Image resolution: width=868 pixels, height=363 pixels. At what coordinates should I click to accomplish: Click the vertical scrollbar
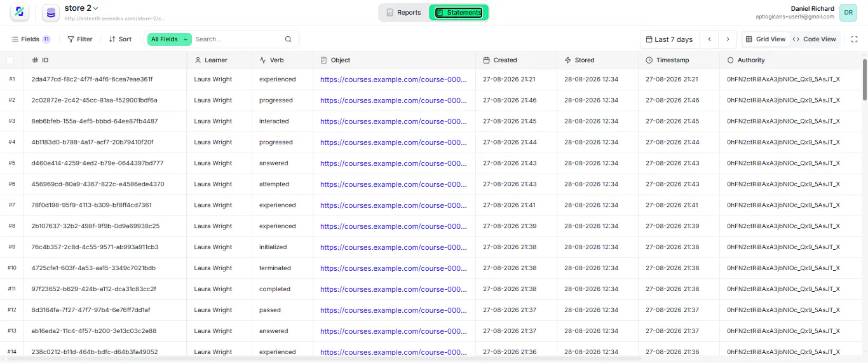tap(865, 79)
